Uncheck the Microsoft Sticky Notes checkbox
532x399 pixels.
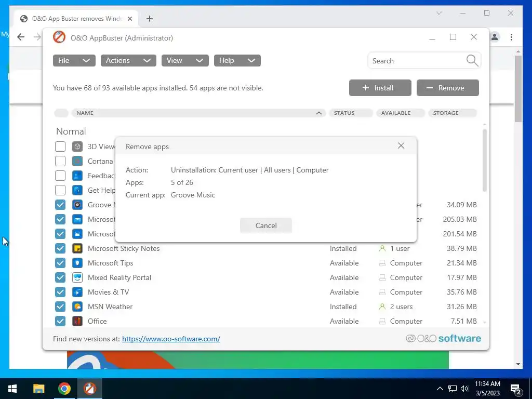coord(60,248)
